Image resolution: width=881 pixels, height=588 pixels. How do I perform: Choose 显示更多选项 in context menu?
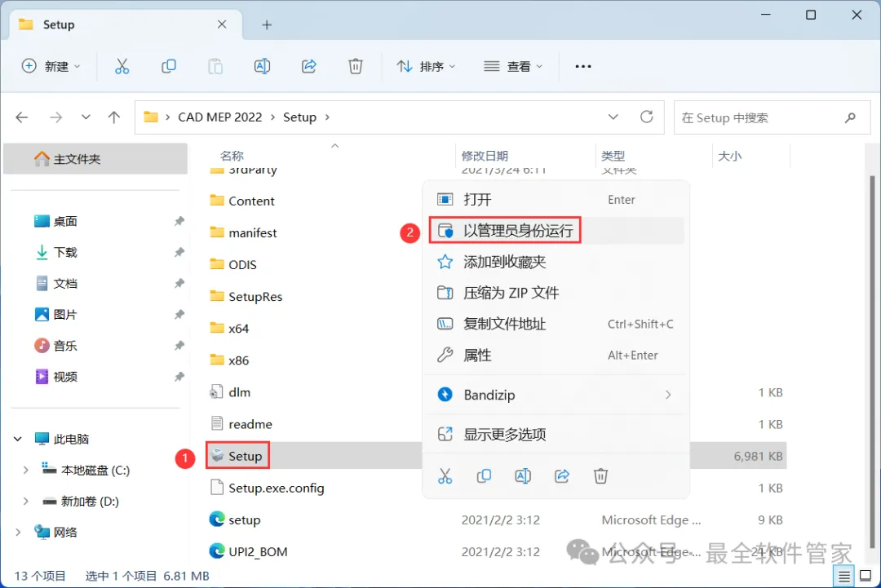click(556, 434)
